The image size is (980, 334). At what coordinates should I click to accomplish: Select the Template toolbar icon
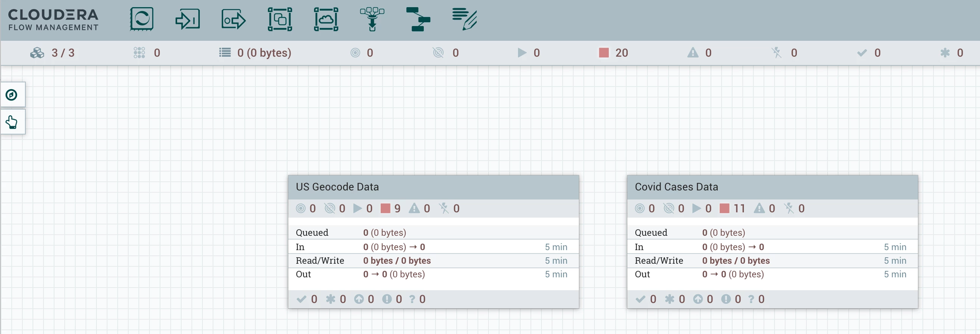point(418,19)
